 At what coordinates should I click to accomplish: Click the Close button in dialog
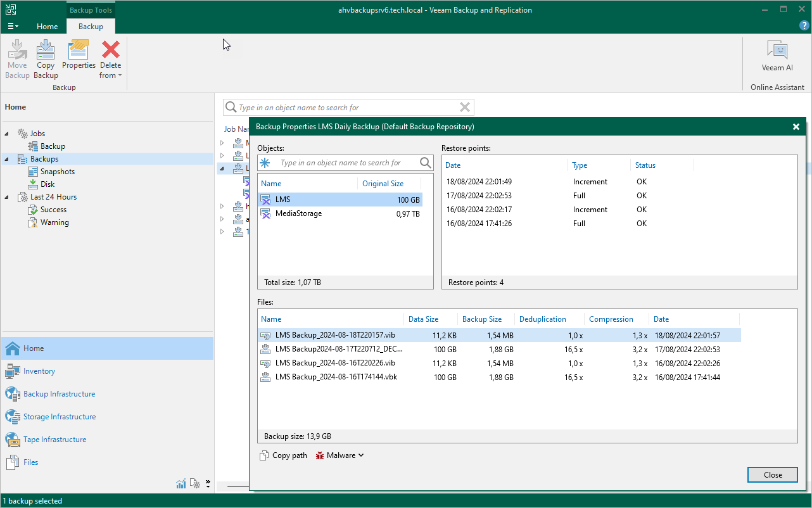[772, 475]
